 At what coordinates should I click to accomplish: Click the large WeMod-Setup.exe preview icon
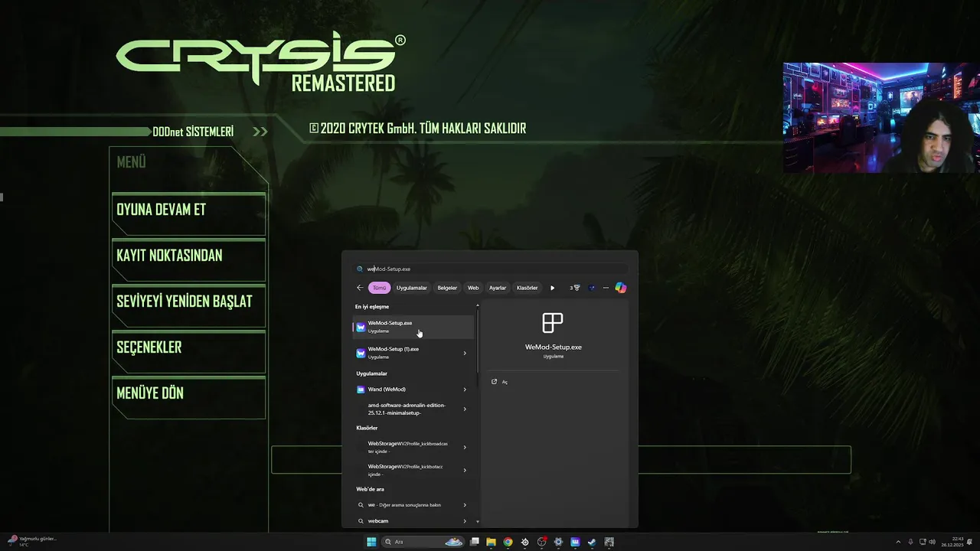point(553,323)
